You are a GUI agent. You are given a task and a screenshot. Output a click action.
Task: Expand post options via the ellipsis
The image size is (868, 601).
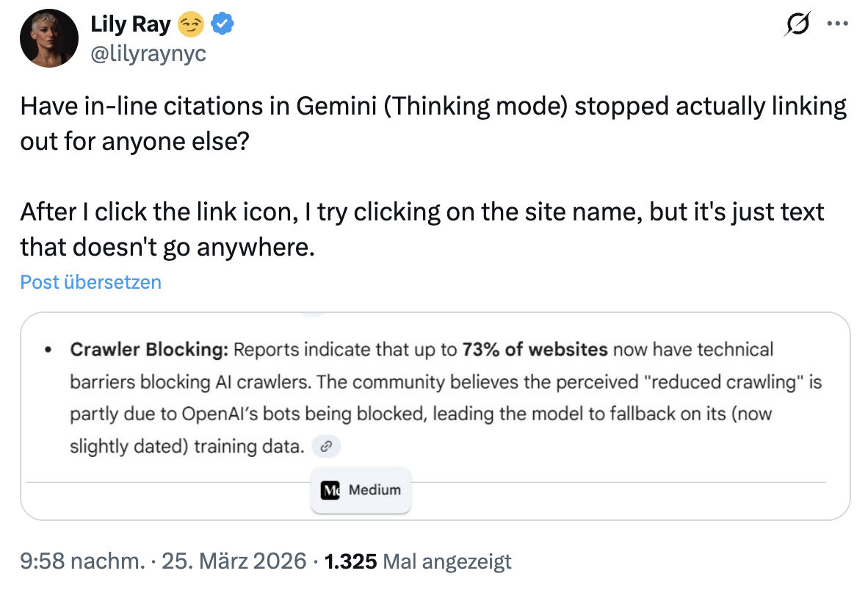click(x=838, y=24)
